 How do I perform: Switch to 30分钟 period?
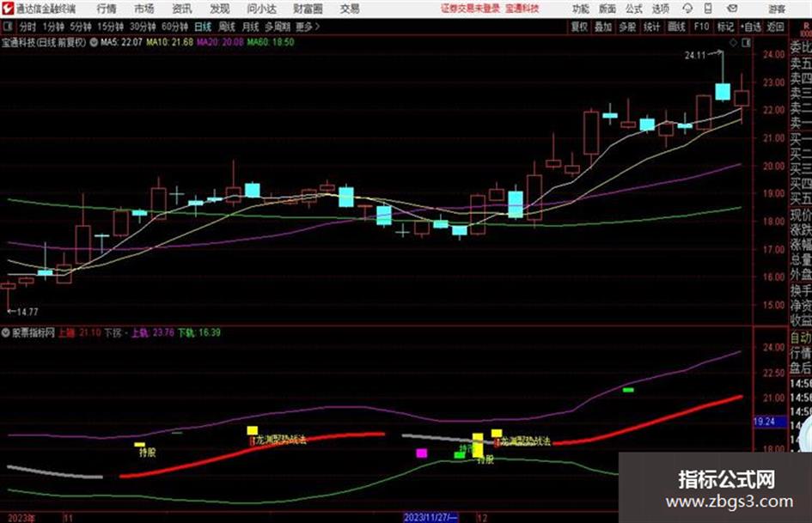143,27
